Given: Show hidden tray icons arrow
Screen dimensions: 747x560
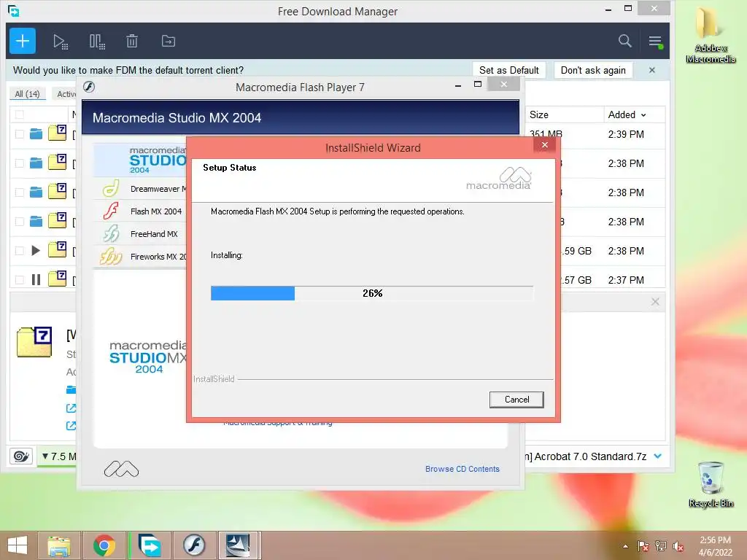Looking at the screenshot, I should 625,546.
